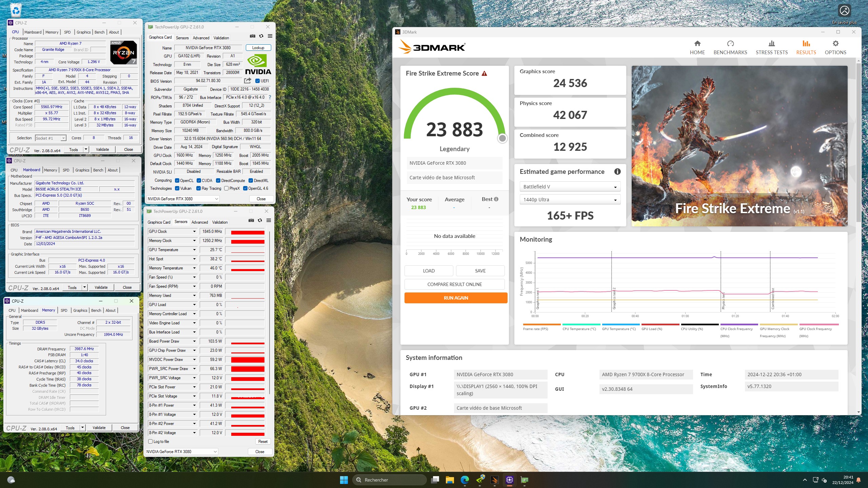Click Lookup button in GPU-Z
The height and width of the screenshot is (488, 868).
[x=258, y=48]
